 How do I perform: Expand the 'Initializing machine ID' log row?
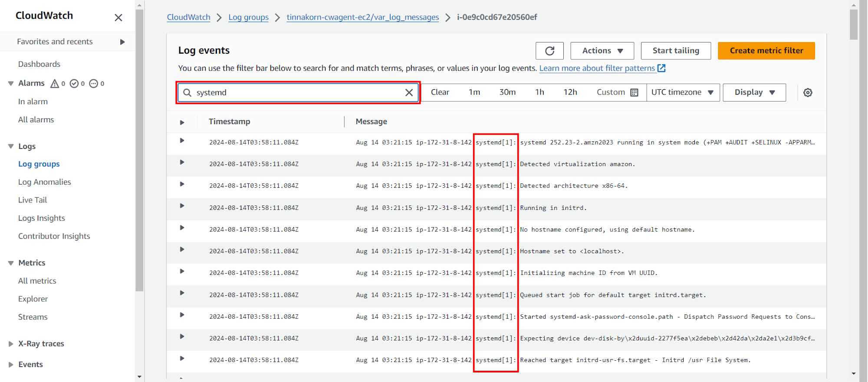coord(182,271)
